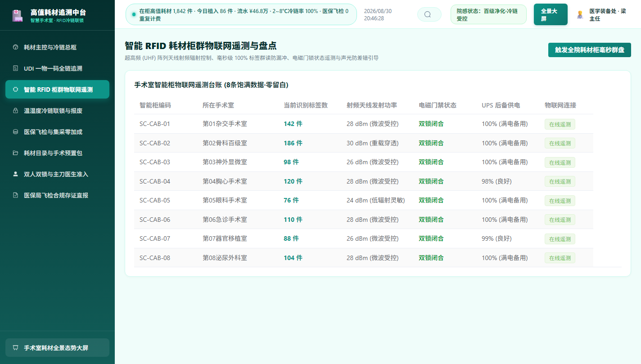The height and width of the screenshot is (364, 641).
Task: Click the UDI 一物一码全链追溯 sidebar icon
Action: pos(15,68)
